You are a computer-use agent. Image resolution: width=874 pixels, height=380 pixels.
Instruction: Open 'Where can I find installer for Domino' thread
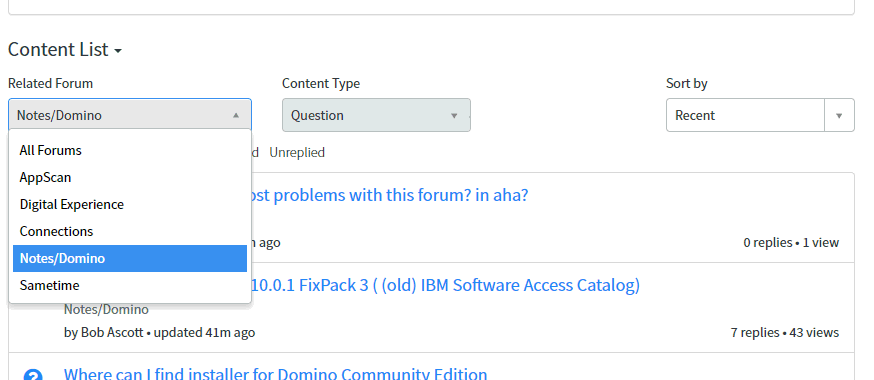[x=275, y=373]
